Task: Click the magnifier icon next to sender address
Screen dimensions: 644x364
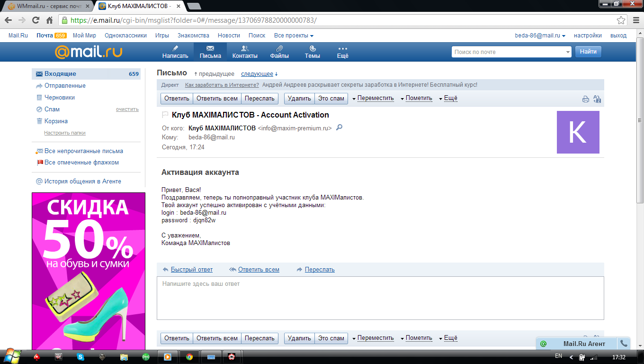Action: tap(339, 127)
